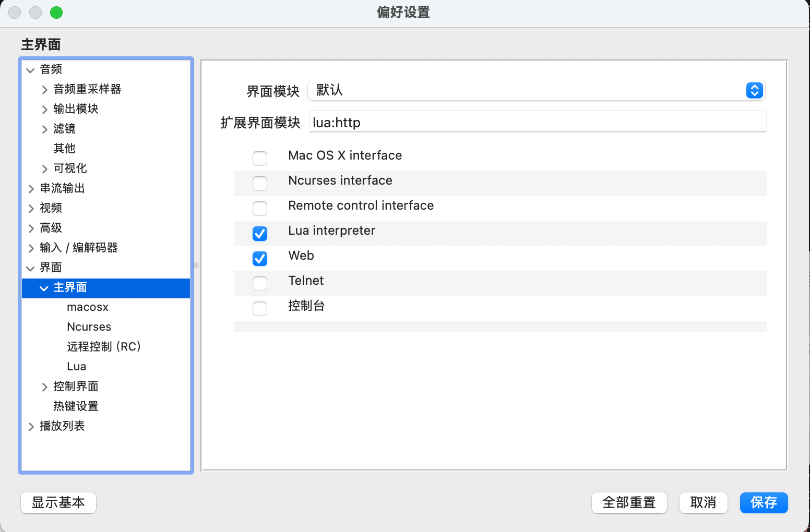Check the 控制台 checkbox

coord(260,308)
